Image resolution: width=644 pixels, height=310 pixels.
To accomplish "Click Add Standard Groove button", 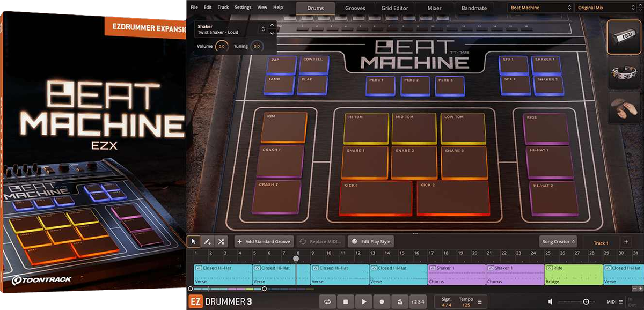I will [x=265, y=242].
